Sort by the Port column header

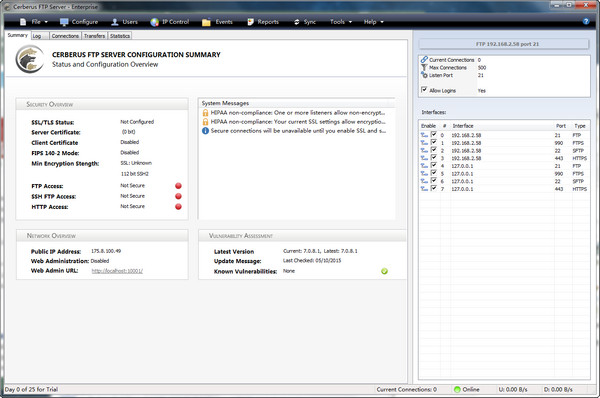tap(562, 126)
